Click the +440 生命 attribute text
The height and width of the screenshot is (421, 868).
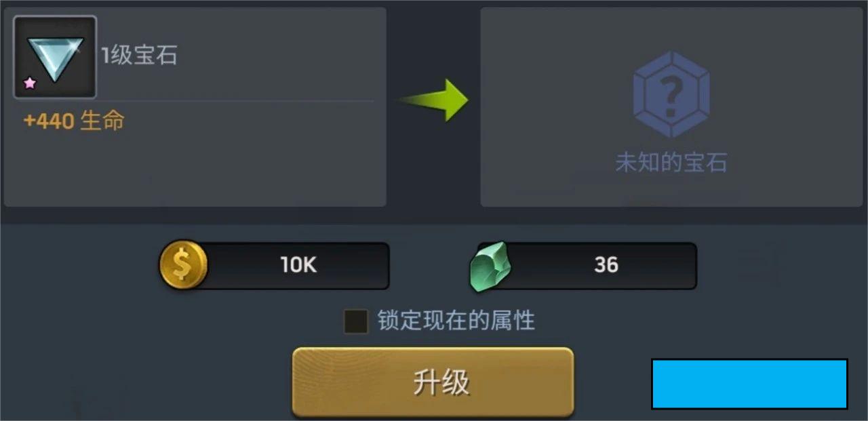point(74,121)
